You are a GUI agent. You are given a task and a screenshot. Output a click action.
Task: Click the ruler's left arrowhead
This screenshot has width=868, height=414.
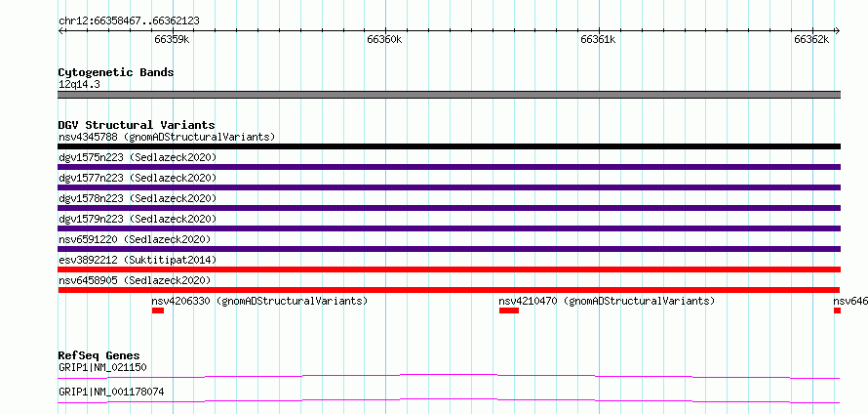60,30
